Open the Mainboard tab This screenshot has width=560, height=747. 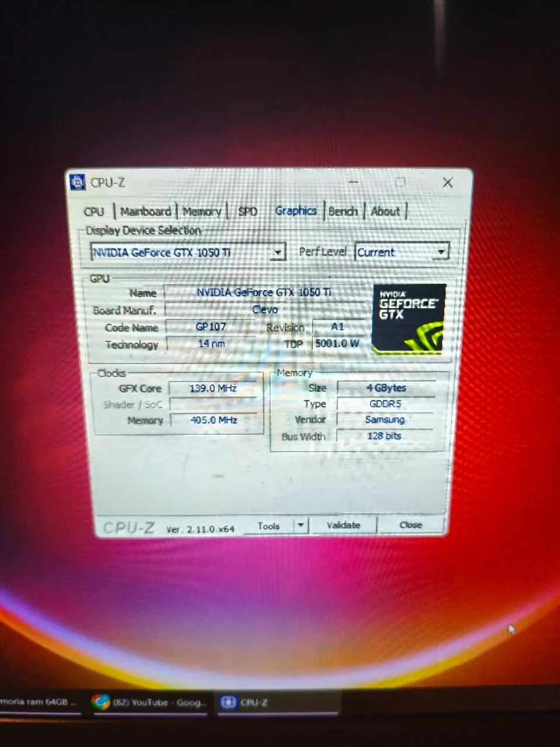point(145,212)
